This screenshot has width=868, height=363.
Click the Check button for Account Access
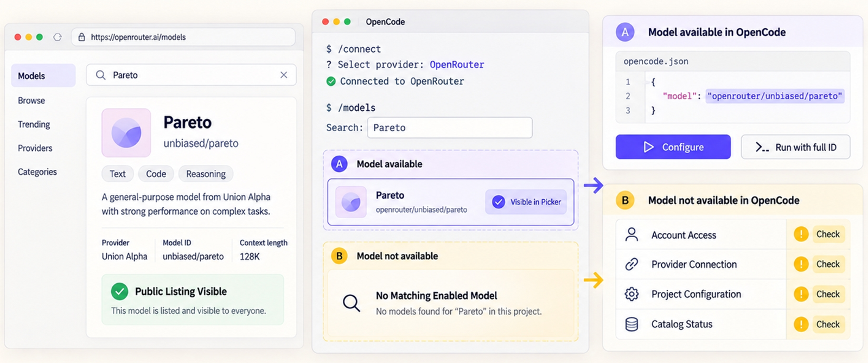pos(828,234)
